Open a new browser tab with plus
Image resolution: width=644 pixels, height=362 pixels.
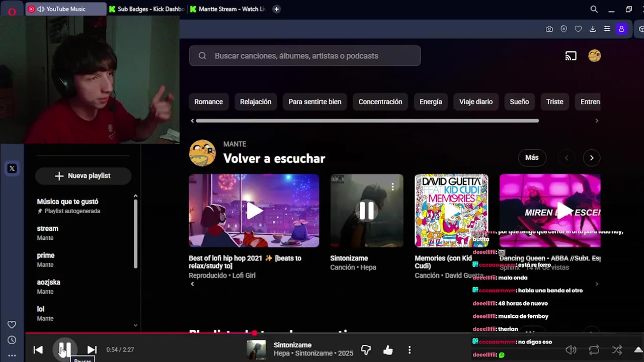276,9
